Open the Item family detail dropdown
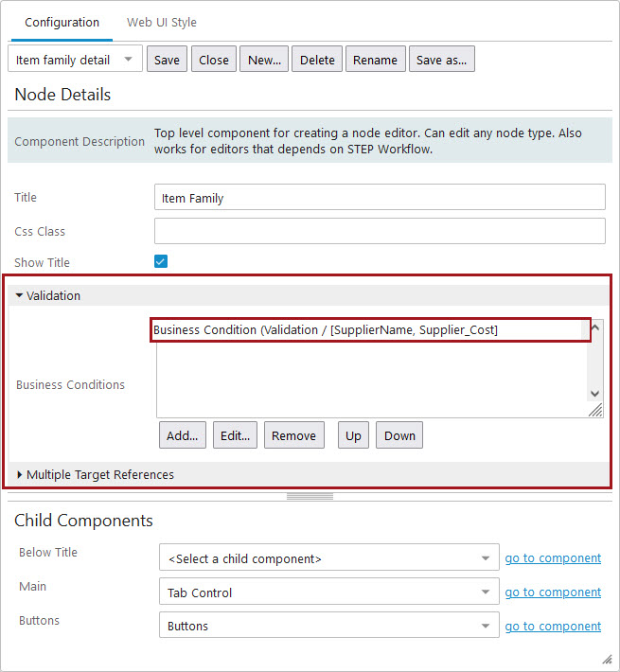This screenshot has width=620, height=672. [x=75, y=60]
